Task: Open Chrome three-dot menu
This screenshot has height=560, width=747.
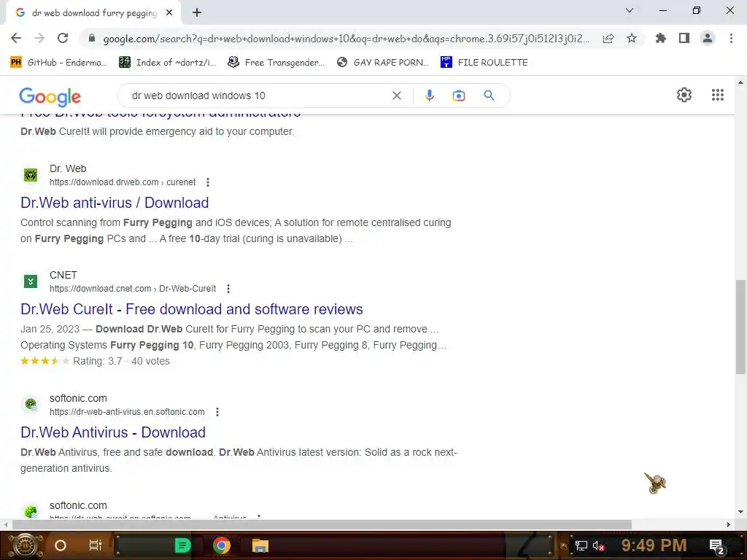Action: click(731, 38)
